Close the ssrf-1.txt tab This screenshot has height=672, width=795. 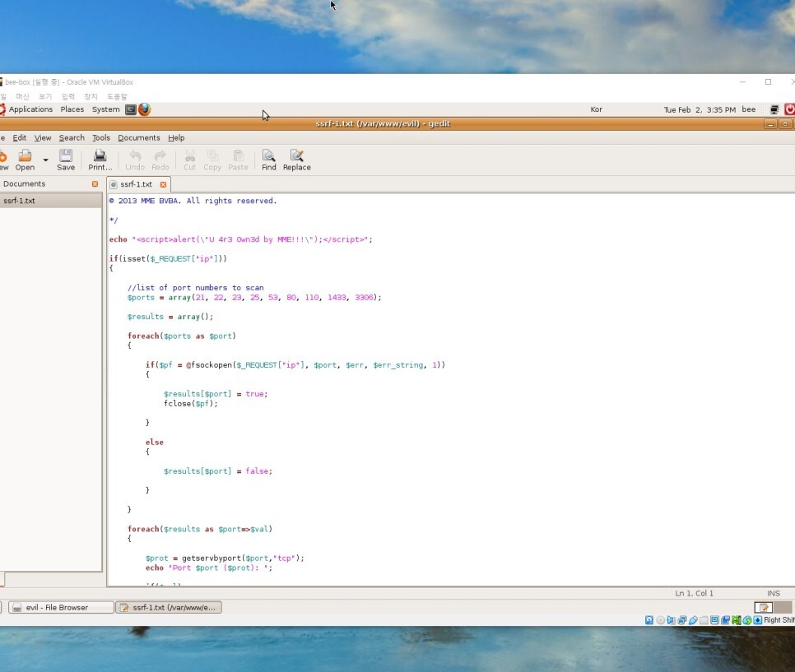[x=163, y=184]
